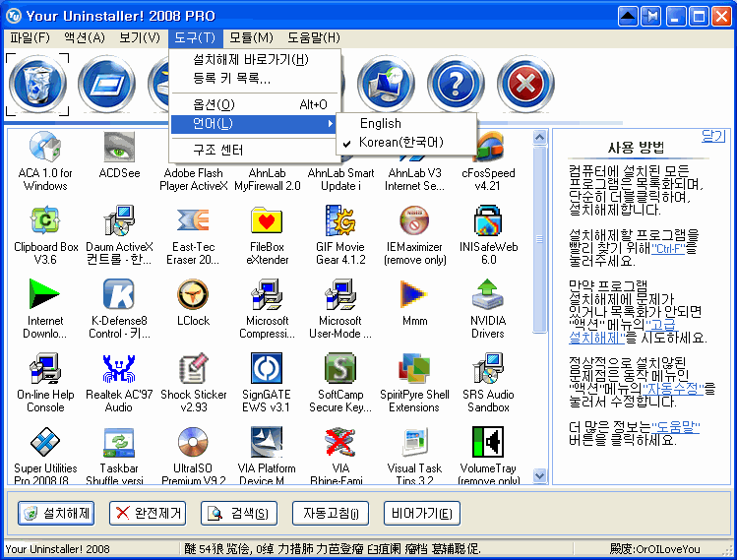Click the 자동고침(i) button
Image resolution: width=737 pixels, height=560 pixels.
click(331, 513)
